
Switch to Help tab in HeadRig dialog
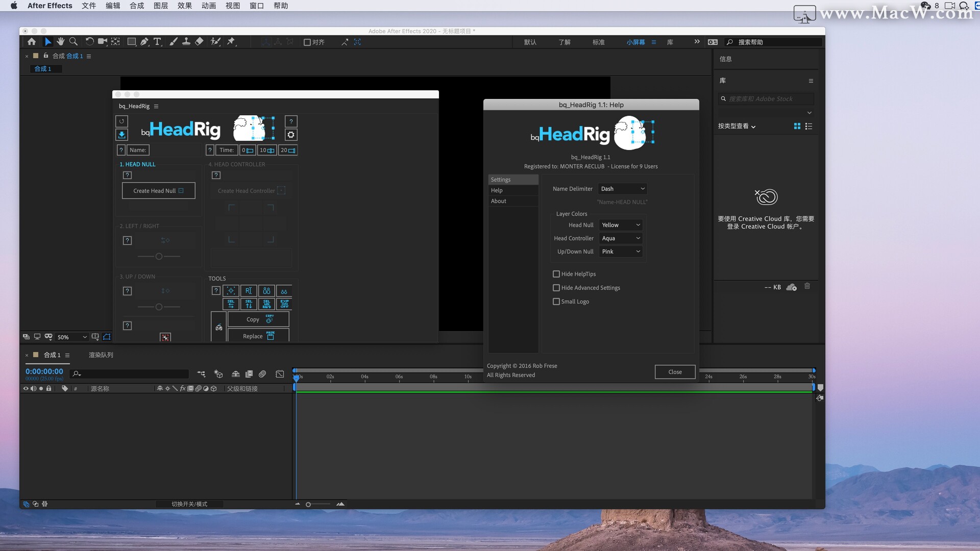(x=513, y=190)
